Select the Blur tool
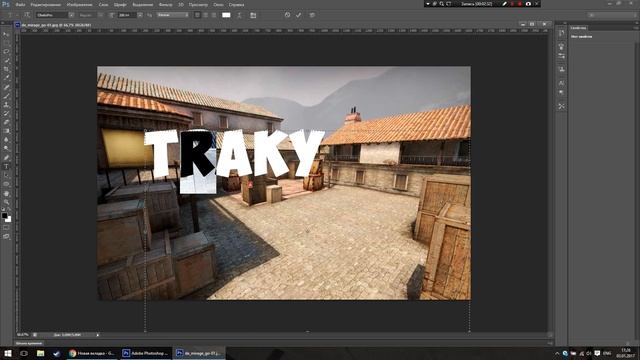This screenshot has width=640, height=360. [6, 140]
